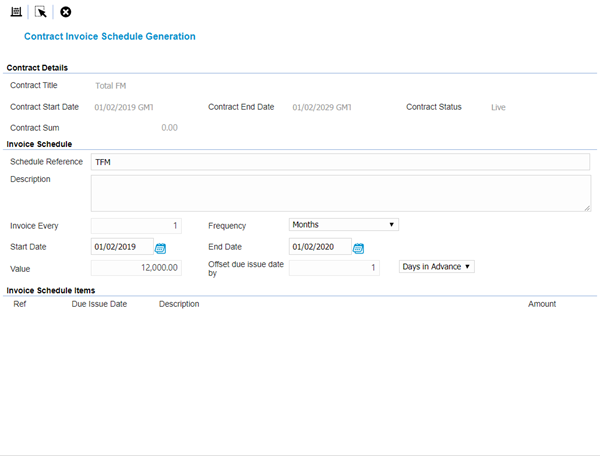Image resolution: width=600 pixels, height=456 pixels.
Task: Click the End Date field showing 01/02/2020
Action: point(320,247)
